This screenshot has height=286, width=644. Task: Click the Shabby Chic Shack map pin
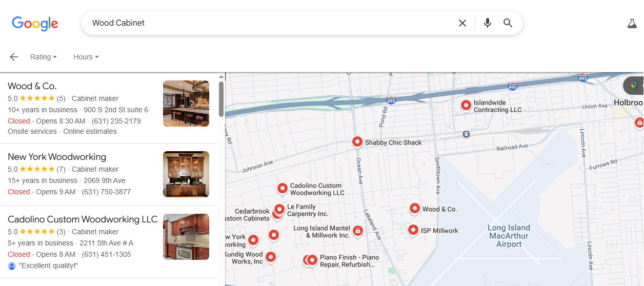coord(357,142)
